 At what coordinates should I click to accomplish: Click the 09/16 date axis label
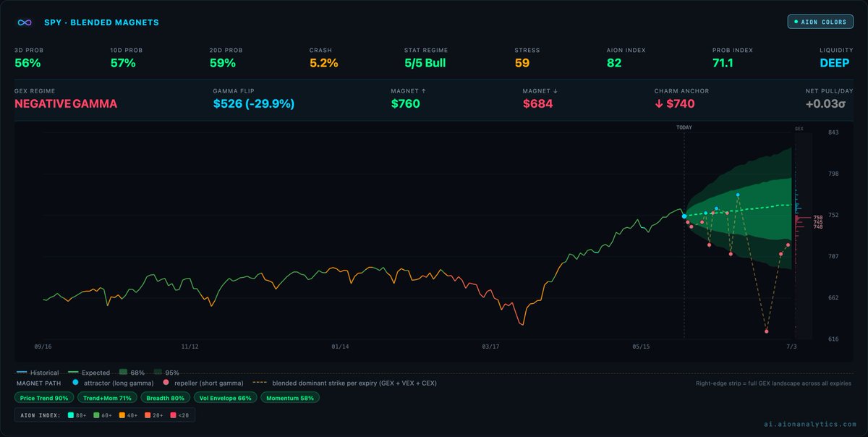click(43, 347)
